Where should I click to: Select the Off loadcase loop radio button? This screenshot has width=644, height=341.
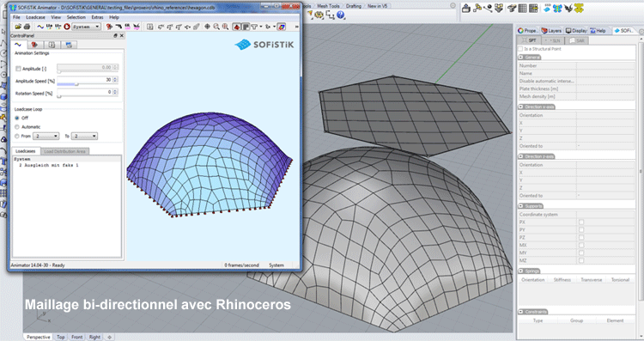17,118
